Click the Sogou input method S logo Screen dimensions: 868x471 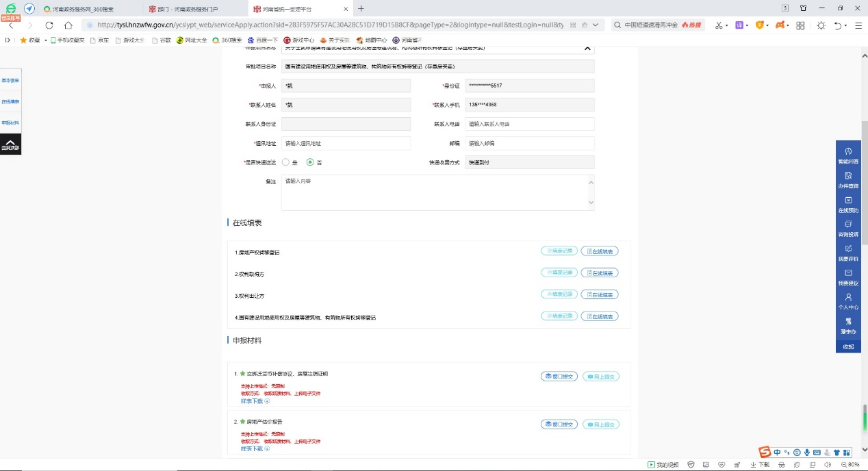point(765,452)
